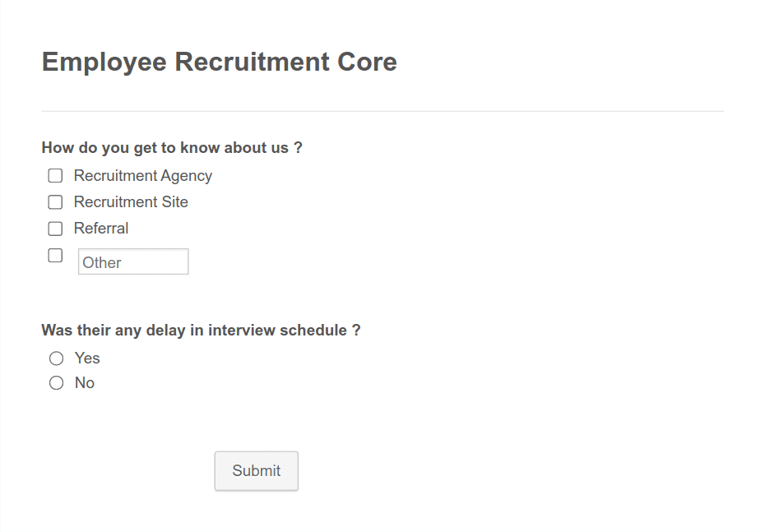765x532 pixels.
Task: Submit the recruitment form
Action: [256, 470]
